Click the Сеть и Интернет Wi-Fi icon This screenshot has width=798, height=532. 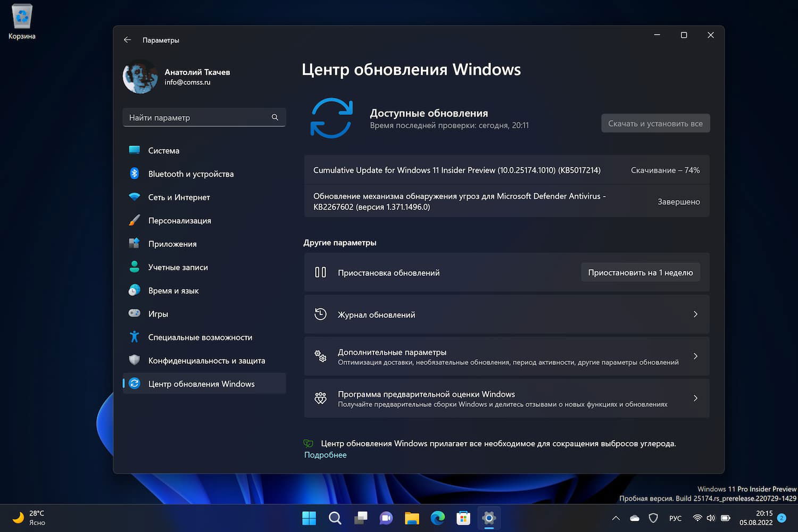coord(135,197)
